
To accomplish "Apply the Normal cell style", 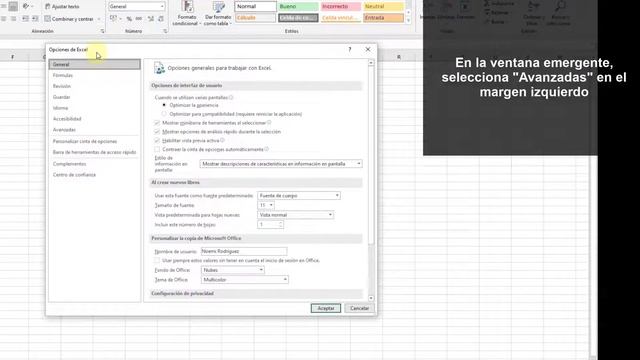I will pyautogui.click(x=256, y=7).
